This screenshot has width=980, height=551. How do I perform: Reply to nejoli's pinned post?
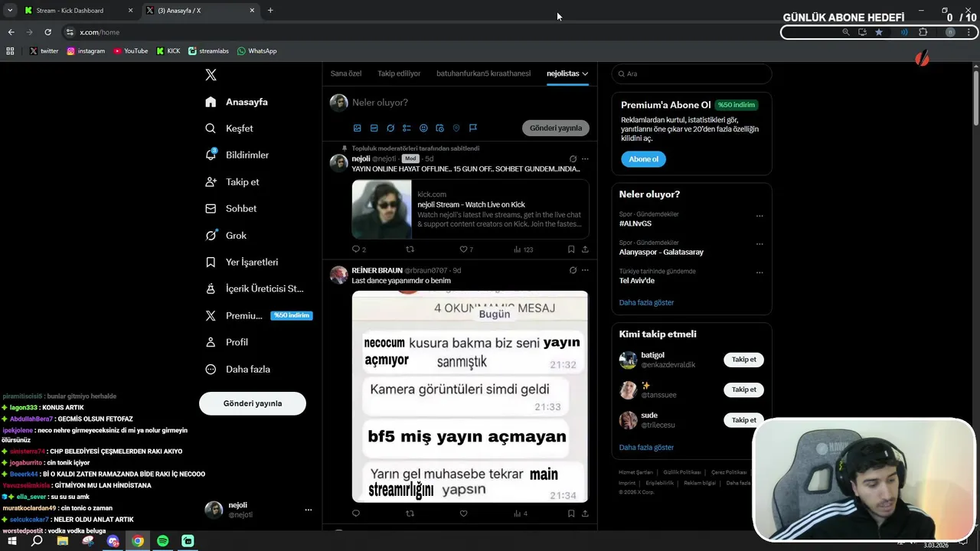pos(356,249)
